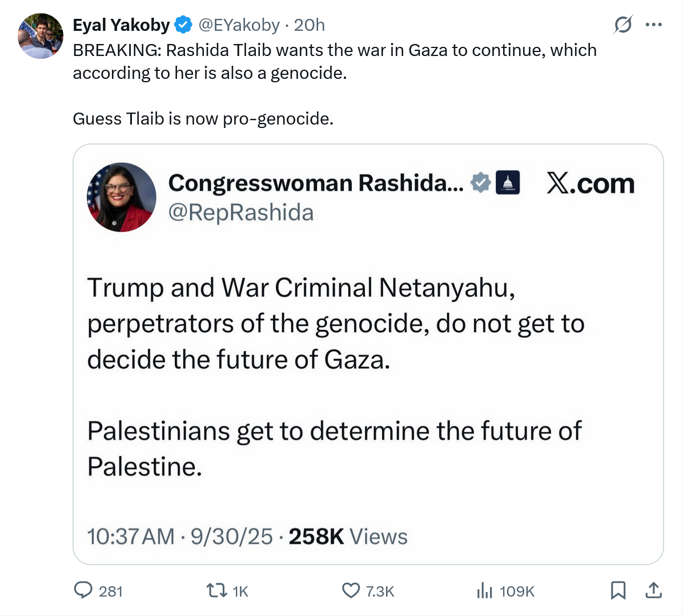Open the Eyal Yakoby display name link
Image resolution: width=683 pixels, height=616 pixels.
pos(121,25)
